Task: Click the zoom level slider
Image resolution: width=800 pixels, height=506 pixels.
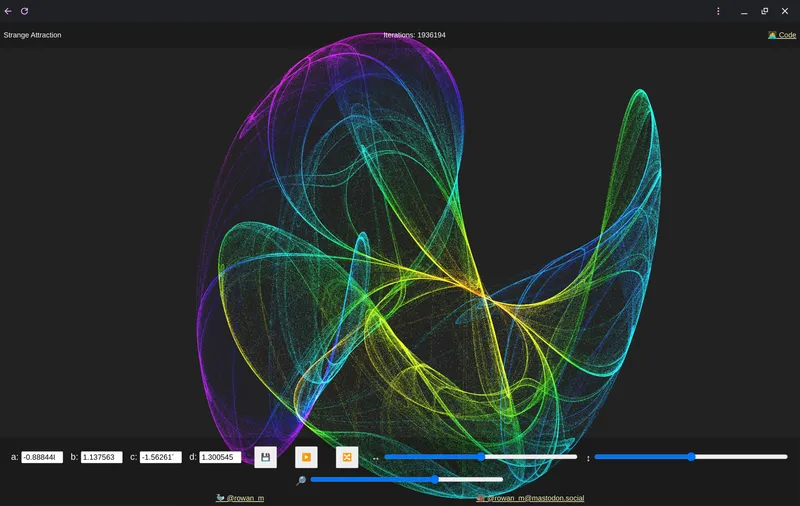Action: tap(407, 480)
